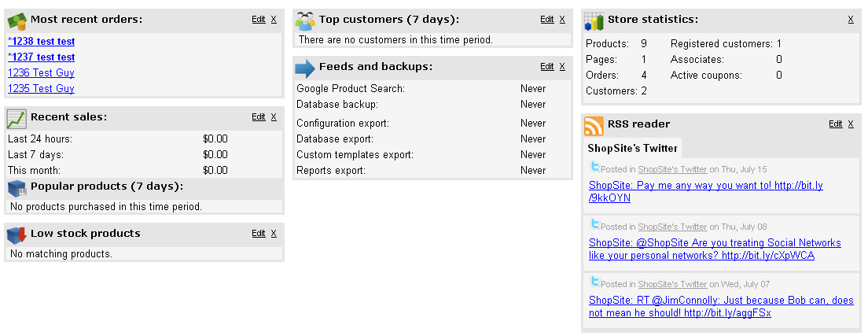Open order 1236 Test Guy
The width and height of the screenshot is (868, 336).
(41, 72)
